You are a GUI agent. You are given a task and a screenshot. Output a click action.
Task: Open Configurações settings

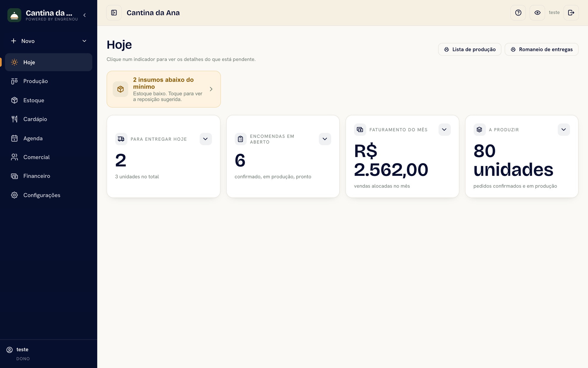coord(49,195)
